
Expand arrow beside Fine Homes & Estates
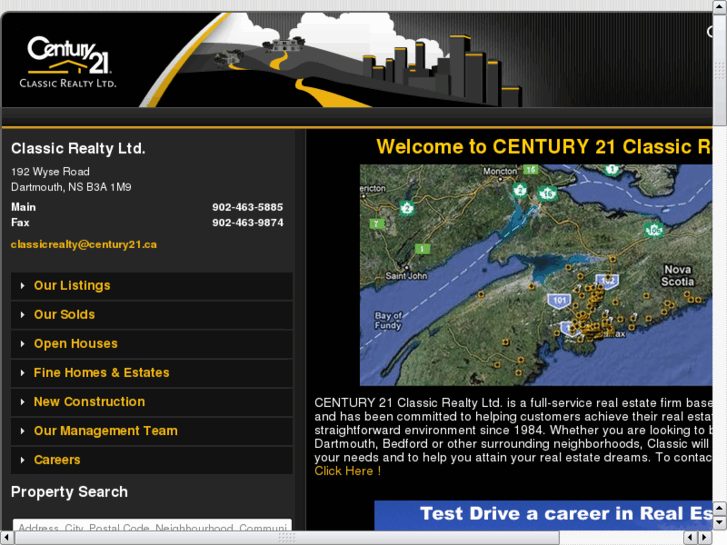[22, 373]
